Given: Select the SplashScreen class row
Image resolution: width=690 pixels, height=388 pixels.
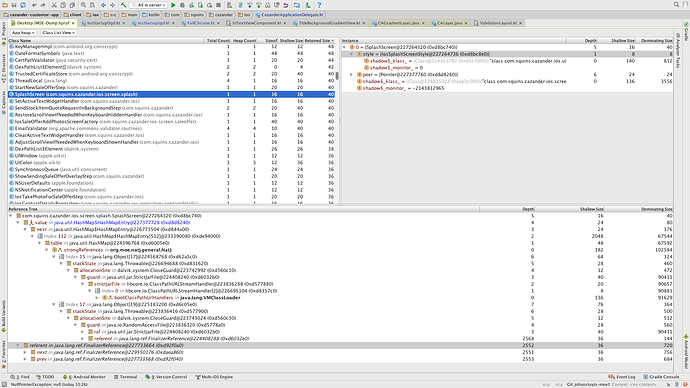Looking at the screenshot, I should [x=172, y=94].
